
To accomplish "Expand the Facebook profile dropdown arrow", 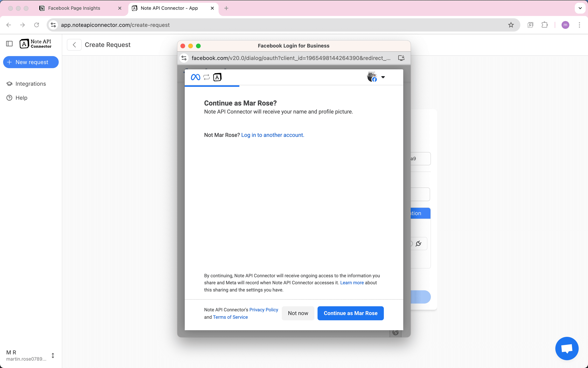I will click(x=383, y=77).
